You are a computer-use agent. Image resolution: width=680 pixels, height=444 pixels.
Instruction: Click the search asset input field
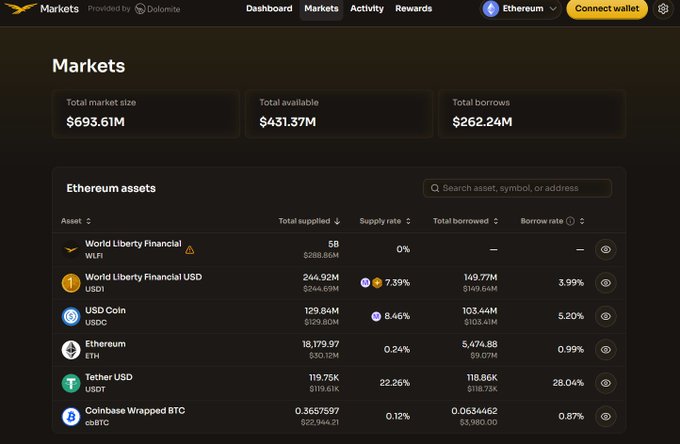pyautogui.click(x=517, y=188)
